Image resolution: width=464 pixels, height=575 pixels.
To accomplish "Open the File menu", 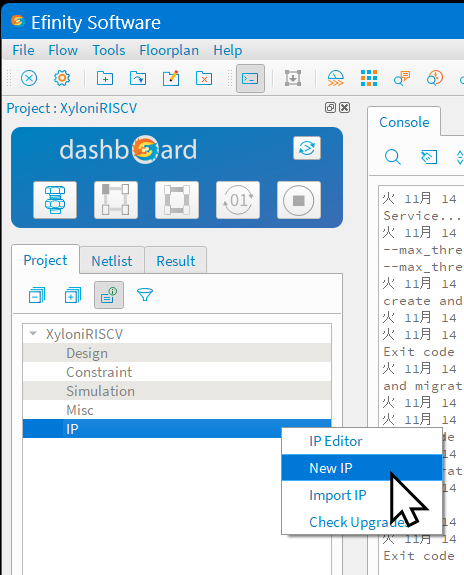I will pos(23,50).
